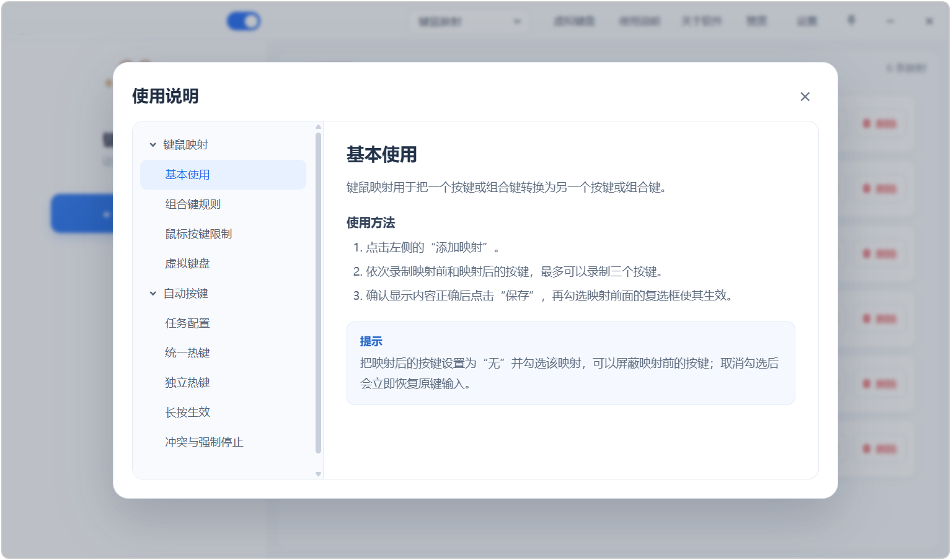Show the 任务配置 help page

(x=223, y=323)
